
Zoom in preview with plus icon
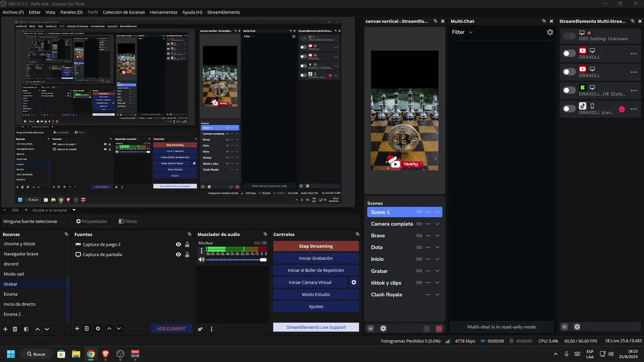(26, 210)
